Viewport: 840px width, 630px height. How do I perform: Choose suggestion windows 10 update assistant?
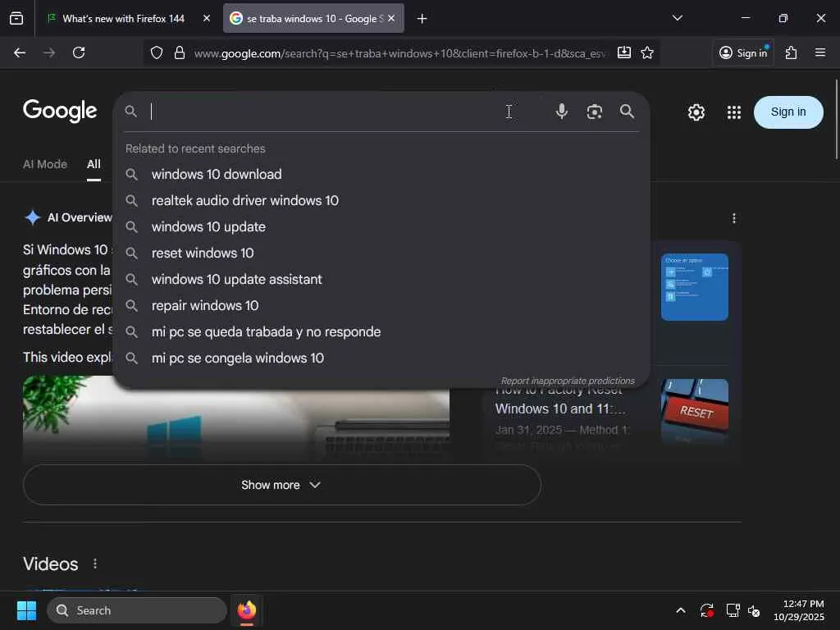coord(381,279)
